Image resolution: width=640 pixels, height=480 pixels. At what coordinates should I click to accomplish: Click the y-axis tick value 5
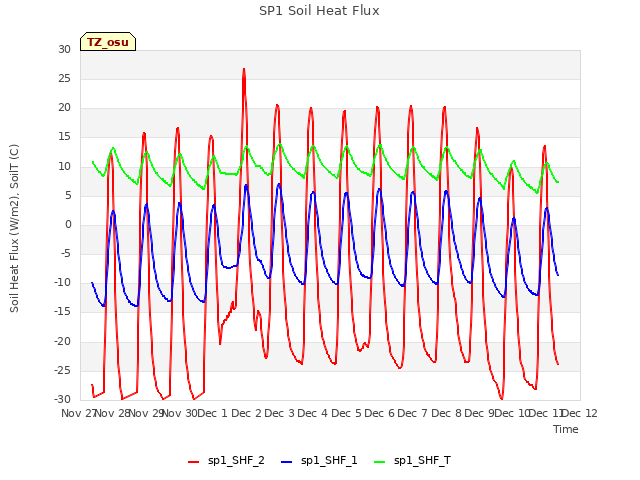tap(68, 195)
